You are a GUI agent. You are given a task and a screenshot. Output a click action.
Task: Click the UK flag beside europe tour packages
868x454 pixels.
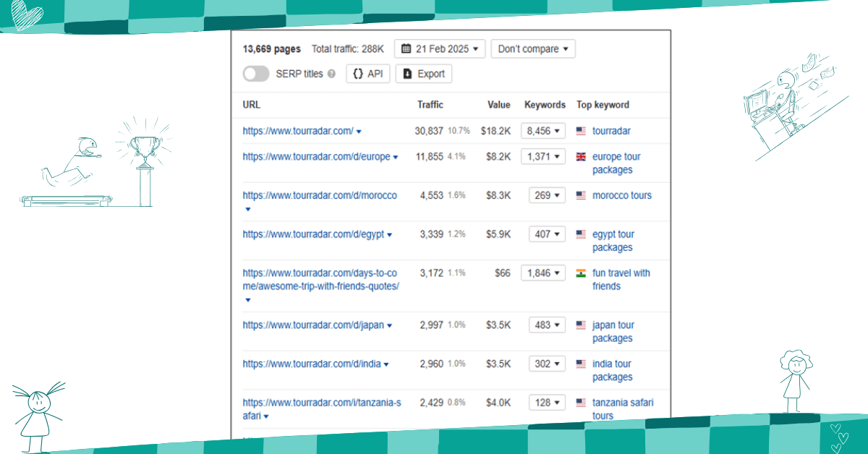point(581,157)
